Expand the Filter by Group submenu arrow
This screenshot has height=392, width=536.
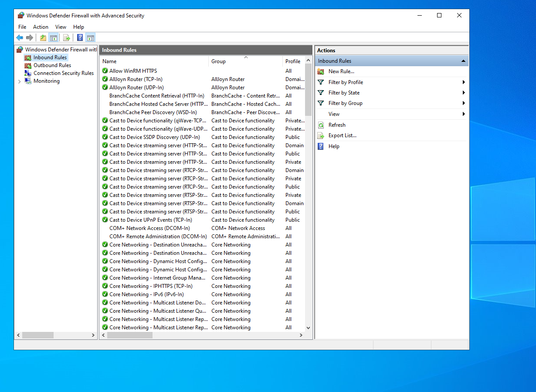tap(464, 103)
